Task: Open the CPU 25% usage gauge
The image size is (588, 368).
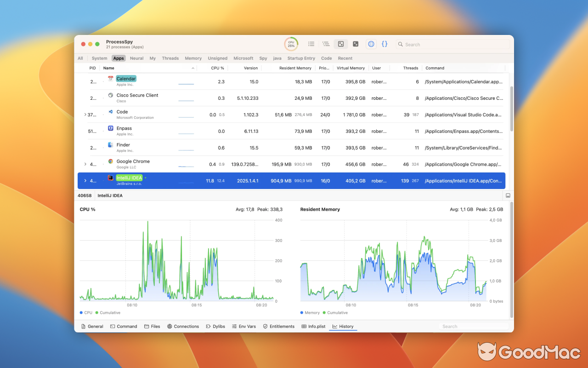Action: pyautogui.click(x=291, y=44)
